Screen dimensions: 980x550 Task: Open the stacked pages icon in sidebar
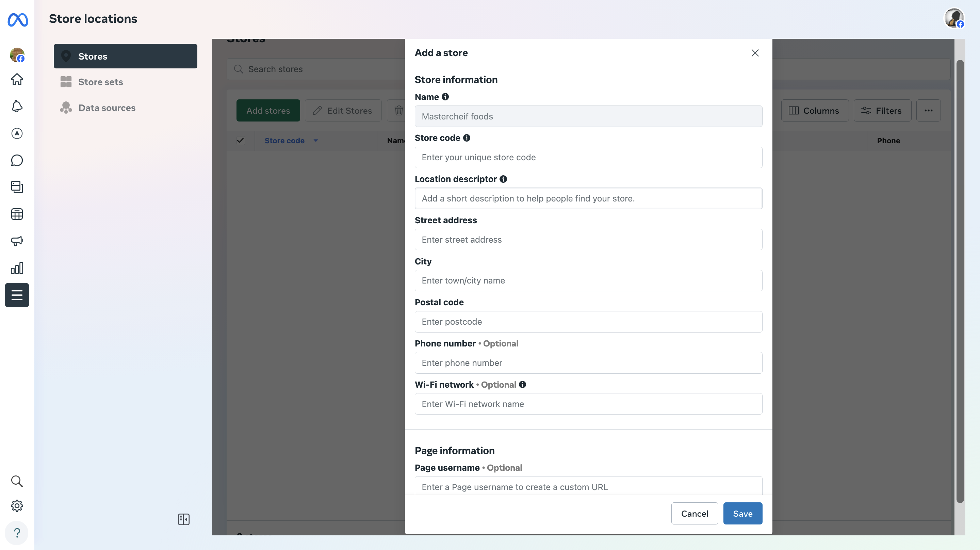pos(17,187)
